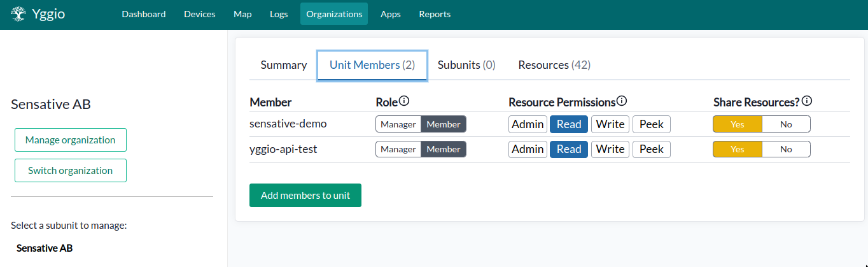Open the Dashboard menu item
The image size is (868, 267).
144,14
